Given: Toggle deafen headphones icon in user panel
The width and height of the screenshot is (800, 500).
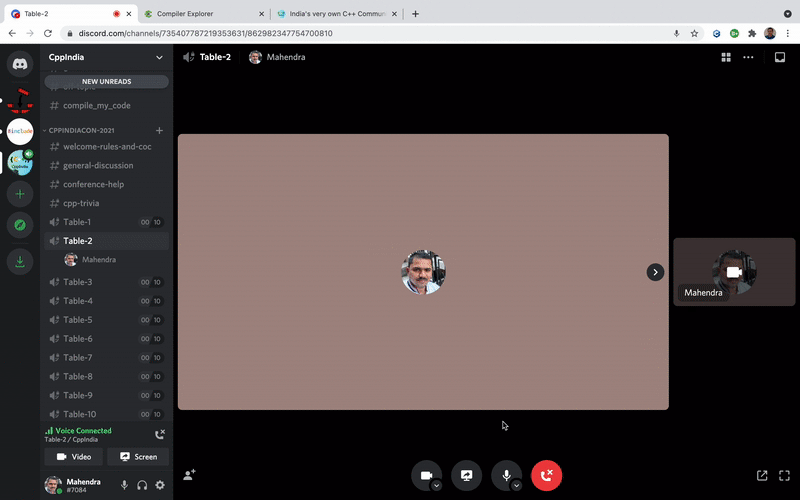Looking at the screenshot, I should 142,485.
